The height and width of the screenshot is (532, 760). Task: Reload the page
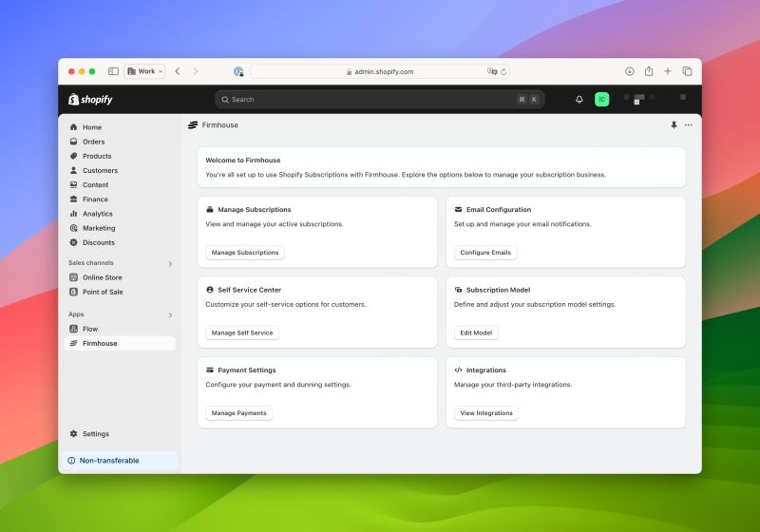point(503,71)
